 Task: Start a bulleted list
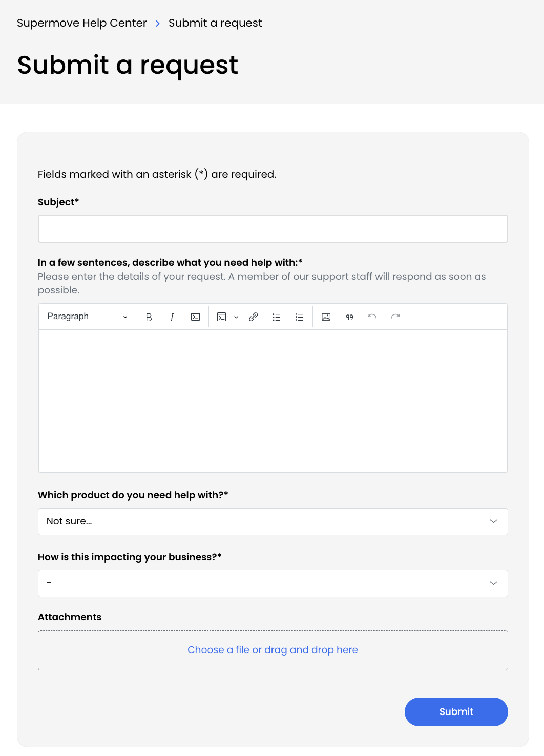click(276, 317)
